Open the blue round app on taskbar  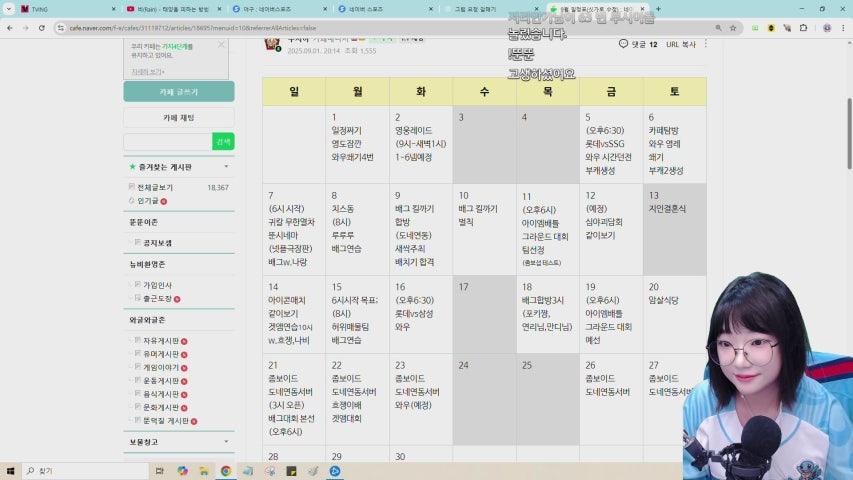tap(335, 471)
